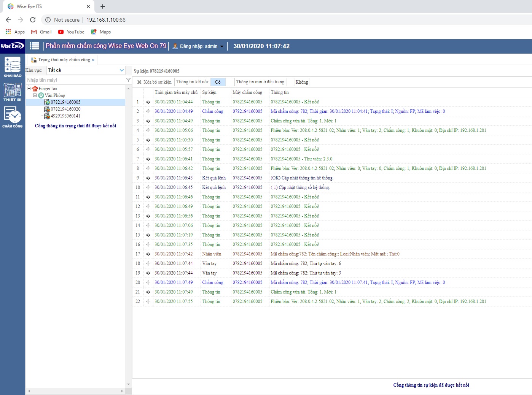This screenshot has width=532, height=395.
Task: Open the KHAI BÁO sidebar icon
Action: pos(13,66)
